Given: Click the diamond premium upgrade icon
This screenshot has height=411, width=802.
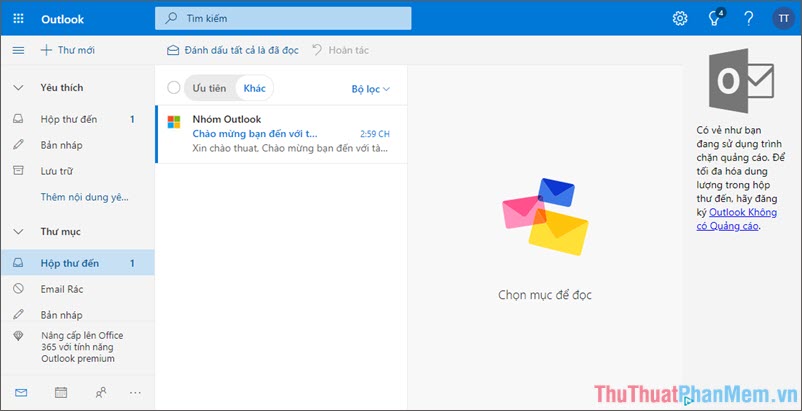Looking at the screenshot, I should (x=18, y=336).
